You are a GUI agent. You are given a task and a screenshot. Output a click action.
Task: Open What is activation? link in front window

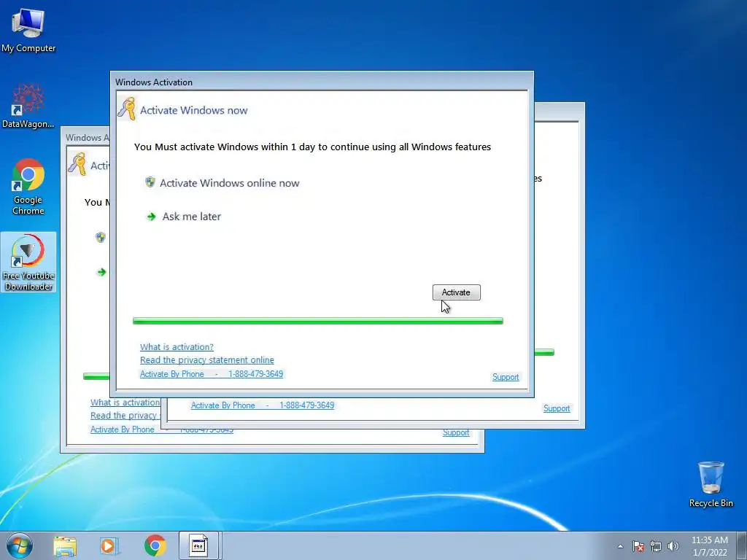[x=177, y=346]
